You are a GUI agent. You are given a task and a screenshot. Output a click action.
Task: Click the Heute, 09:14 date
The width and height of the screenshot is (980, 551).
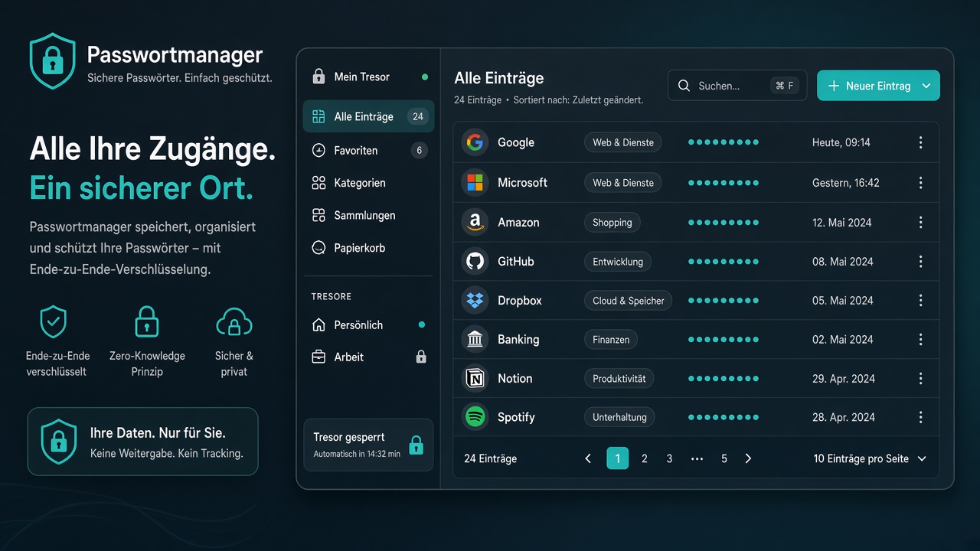point(841,142)
